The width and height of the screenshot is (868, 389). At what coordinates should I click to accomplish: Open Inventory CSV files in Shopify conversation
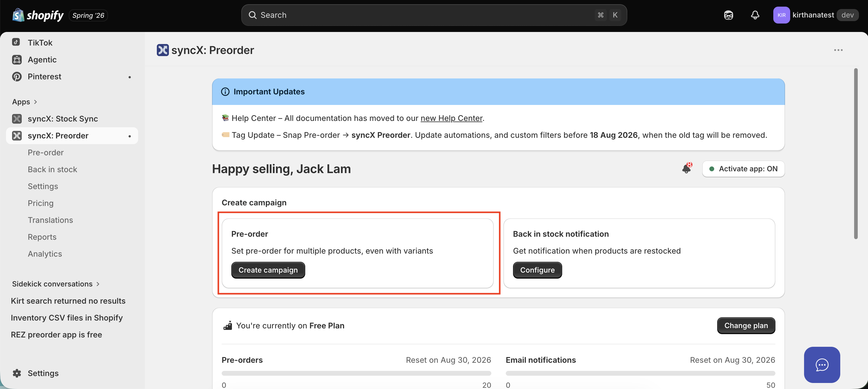67,318
